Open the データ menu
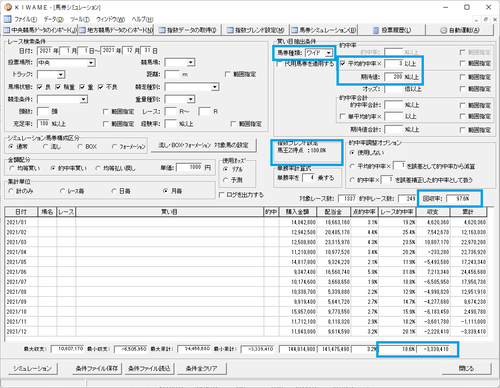The height and width of the screenshot is (388, 500). tap(53, 19)
